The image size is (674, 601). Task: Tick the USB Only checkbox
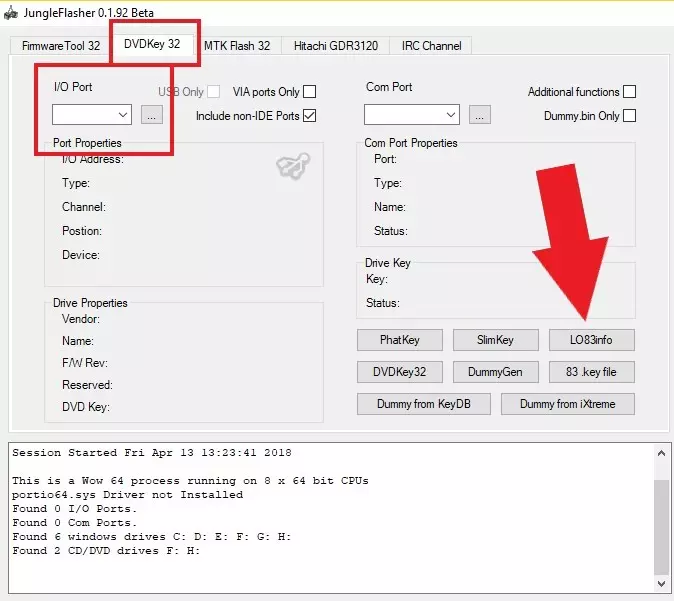tap(213, 92)
